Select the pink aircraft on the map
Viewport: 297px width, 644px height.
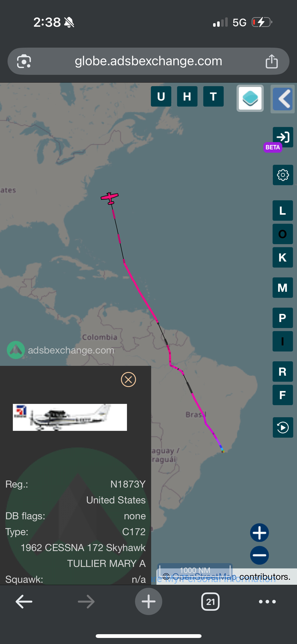[x=110, y=198]
